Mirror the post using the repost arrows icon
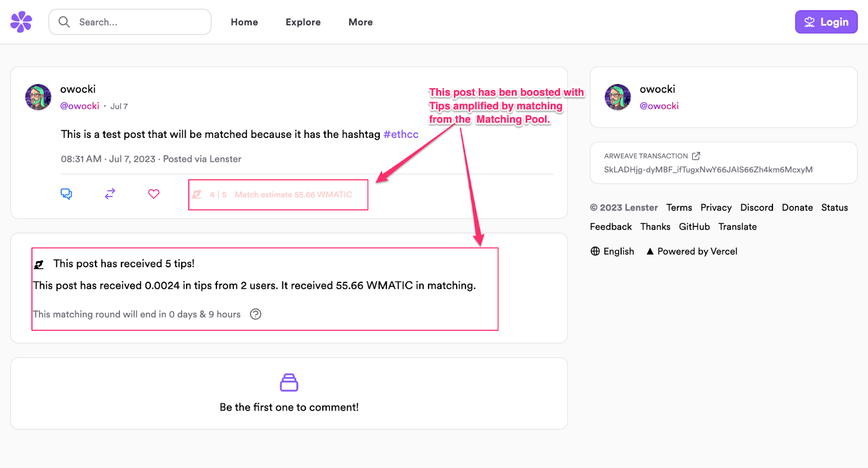 coord(110,194)
